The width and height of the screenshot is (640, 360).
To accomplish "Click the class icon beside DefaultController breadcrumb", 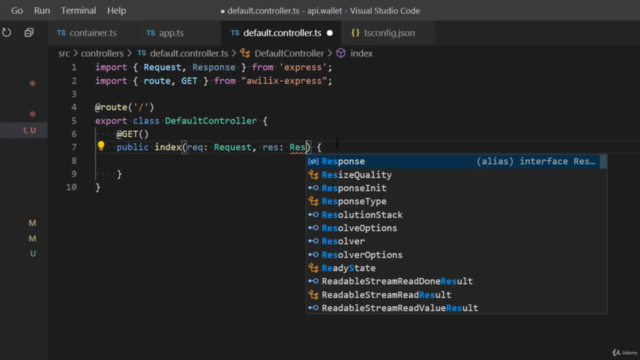I will click(x=245, y=53).
